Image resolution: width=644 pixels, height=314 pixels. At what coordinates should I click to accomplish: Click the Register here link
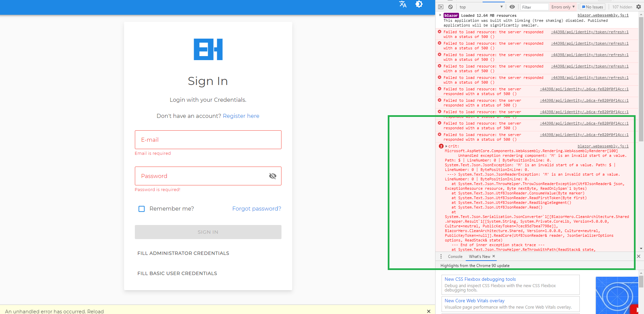point(241,116)
